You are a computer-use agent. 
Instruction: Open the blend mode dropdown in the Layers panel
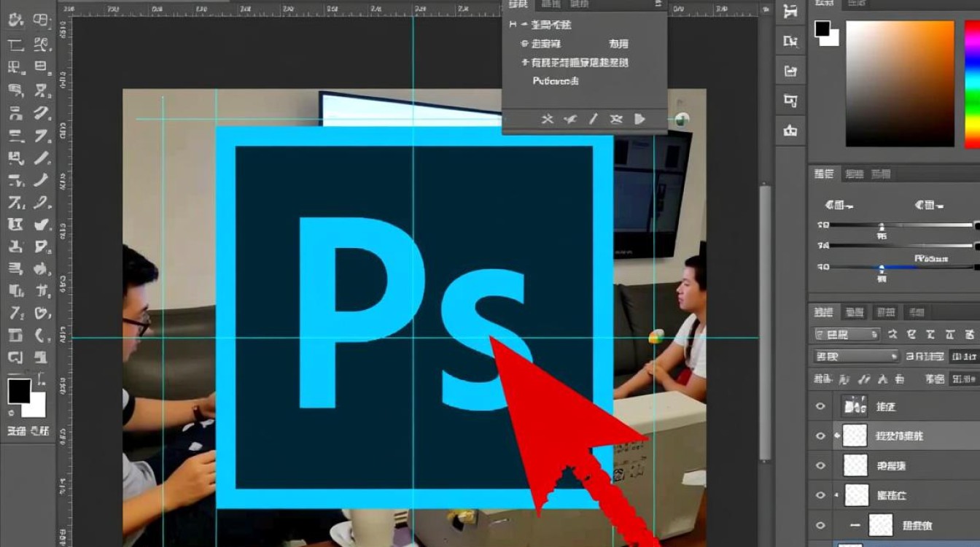(x=857, y=357)
